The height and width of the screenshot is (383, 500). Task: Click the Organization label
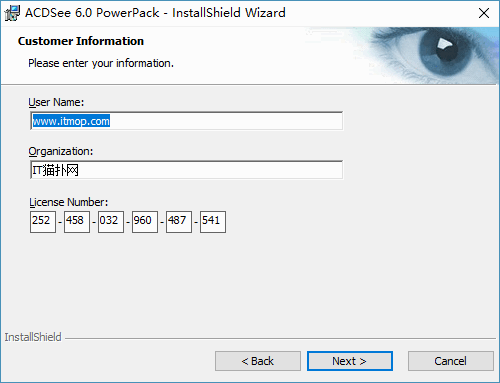(x=61, y=152)
